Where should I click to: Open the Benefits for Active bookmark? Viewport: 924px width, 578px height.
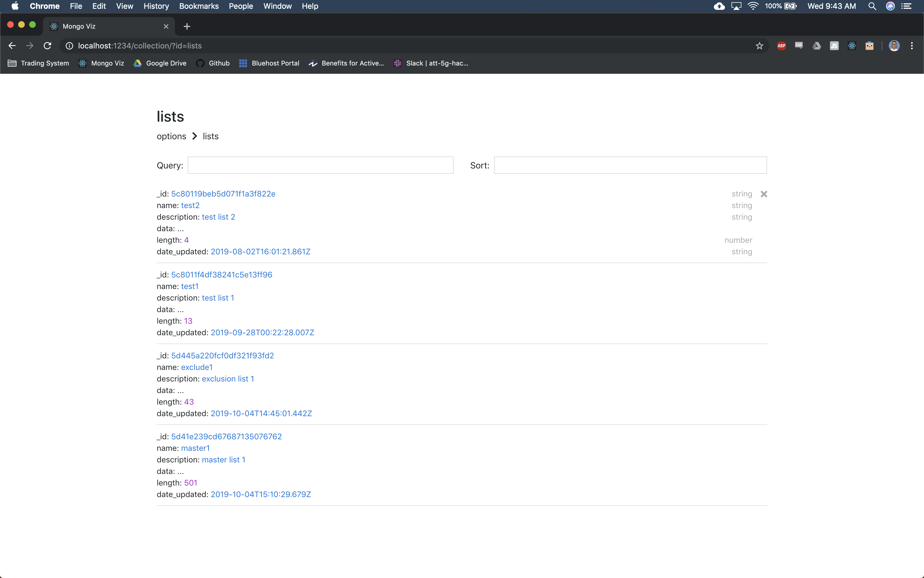(x=347, y=64)
